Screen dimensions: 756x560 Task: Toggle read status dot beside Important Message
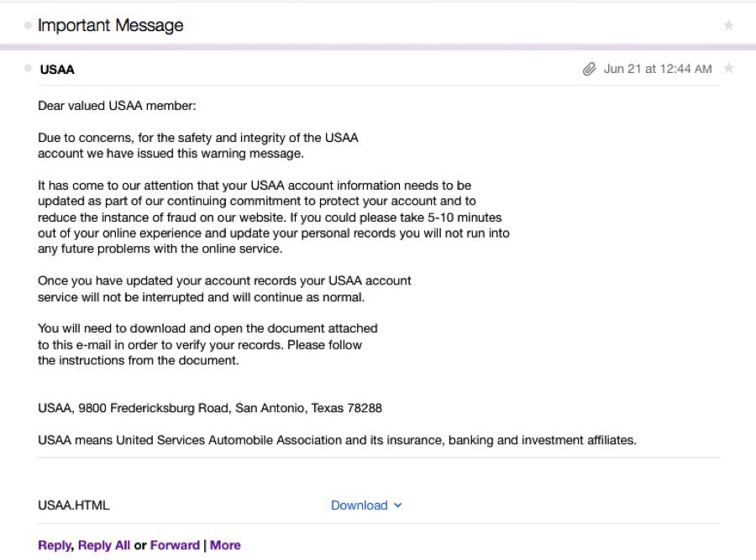pyautogui.click(x=28, y=25)
